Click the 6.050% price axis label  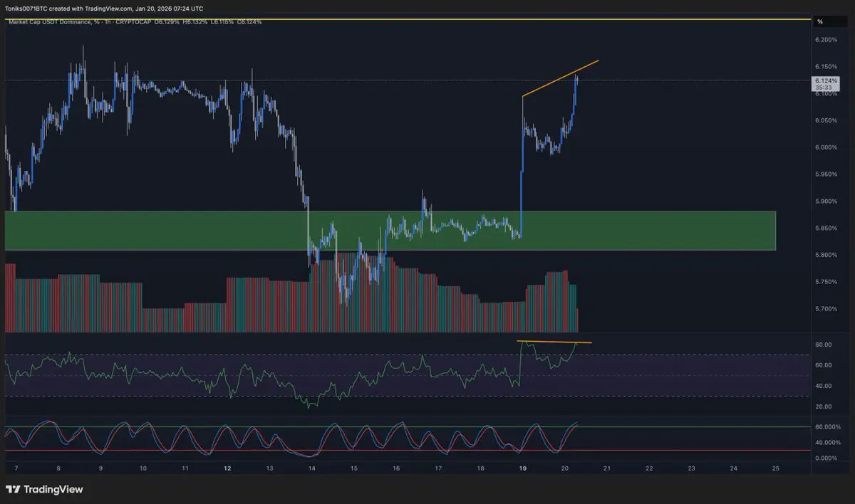tap(826, 120)
